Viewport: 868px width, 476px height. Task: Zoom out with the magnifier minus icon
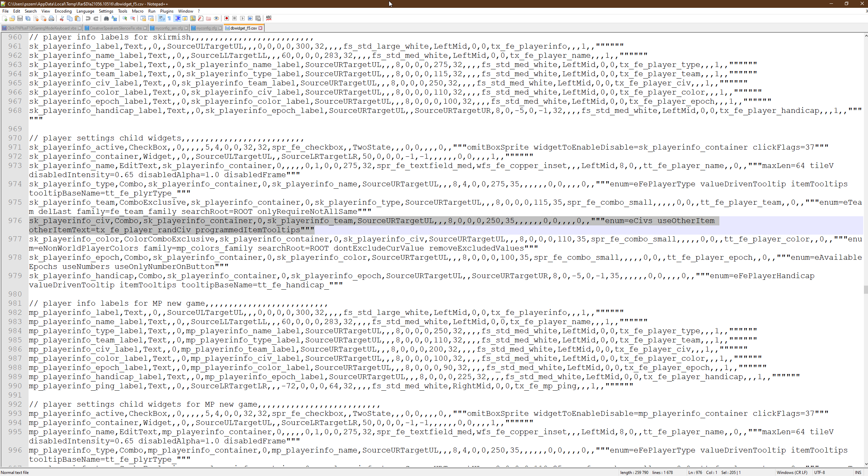pos(133,18)
